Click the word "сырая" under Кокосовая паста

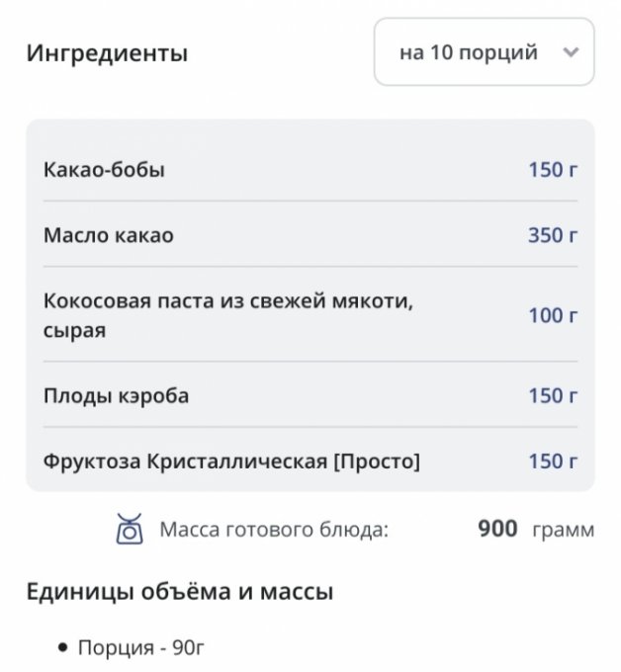74,330
